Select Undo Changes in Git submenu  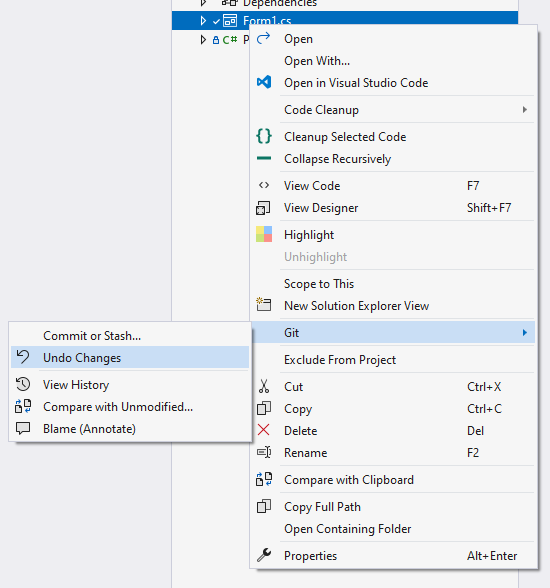coord(130,357)
